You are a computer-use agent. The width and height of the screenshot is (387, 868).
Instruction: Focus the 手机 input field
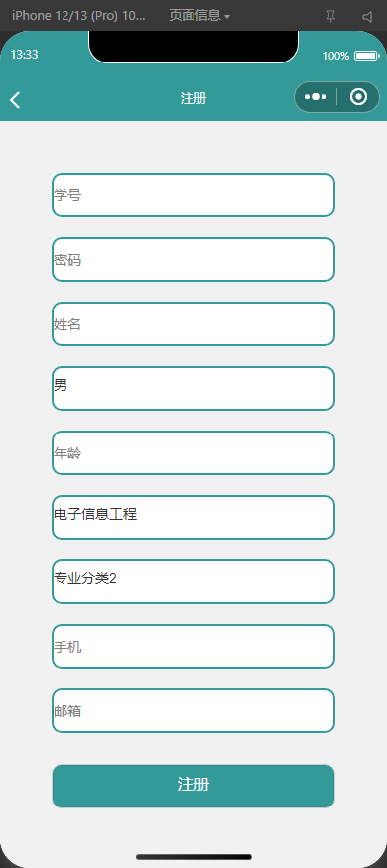[x=193, y=646]
